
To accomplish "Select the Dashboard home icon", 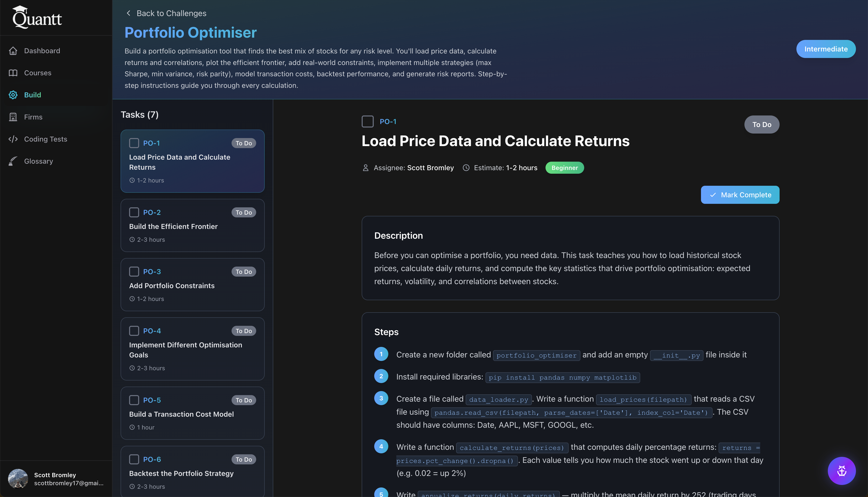I will (x=13, y=50).
